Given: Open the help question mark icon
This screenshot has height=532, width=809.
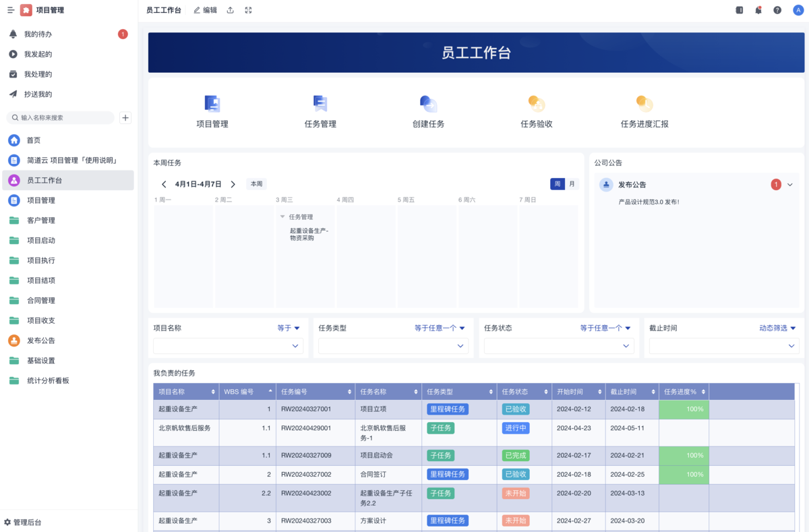Looking at the screenshot, I should (777, 10).
